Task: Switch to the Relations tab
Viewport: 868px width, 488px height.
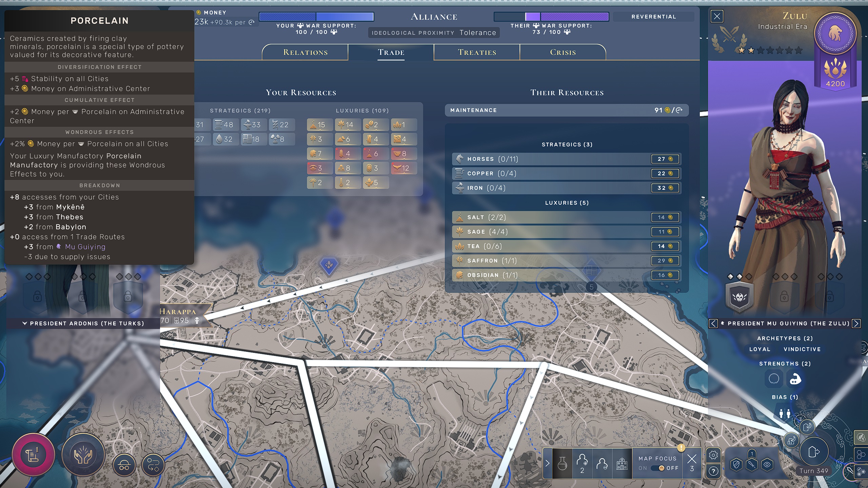Action: click(x=305, y=52)
